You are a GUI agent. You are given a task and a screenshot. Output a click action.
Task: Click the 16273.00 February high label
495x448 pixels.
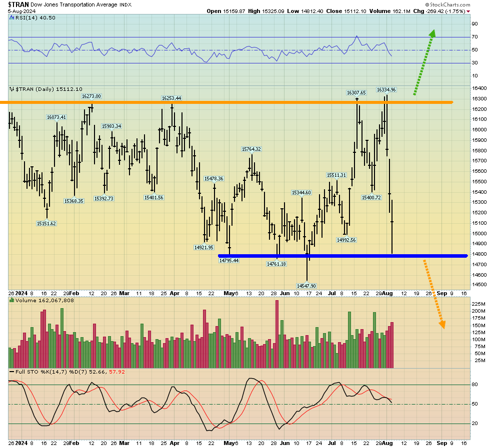point(91,96)
